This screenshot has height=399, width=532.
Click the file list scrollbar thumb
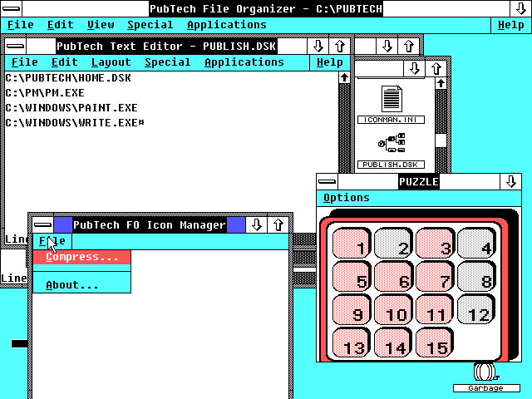(441, 140)
